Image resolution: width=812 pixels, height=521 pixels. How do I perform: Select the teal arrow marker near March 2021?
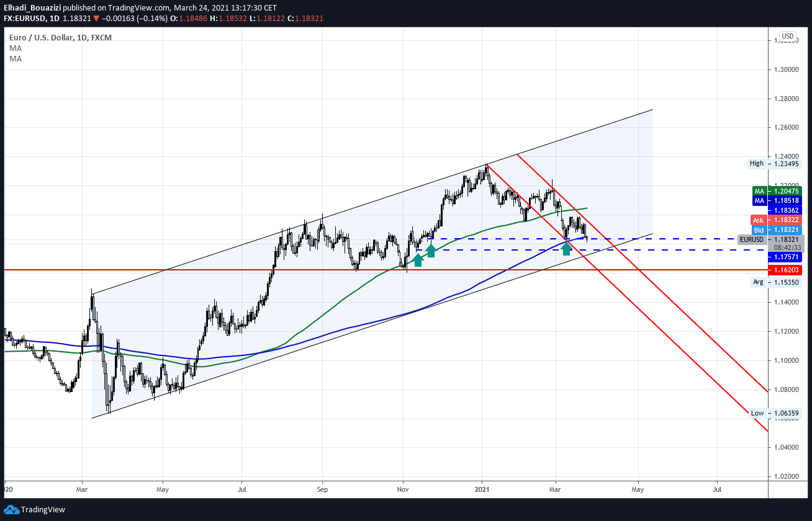566,249
